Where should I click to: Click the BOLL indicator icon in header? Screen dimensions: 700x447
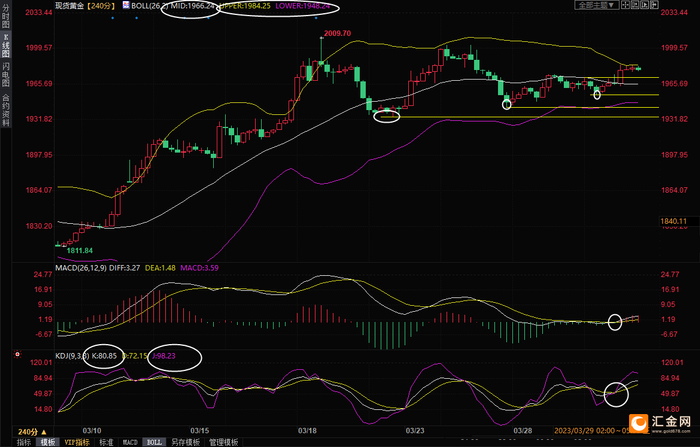tap(126, 5)
